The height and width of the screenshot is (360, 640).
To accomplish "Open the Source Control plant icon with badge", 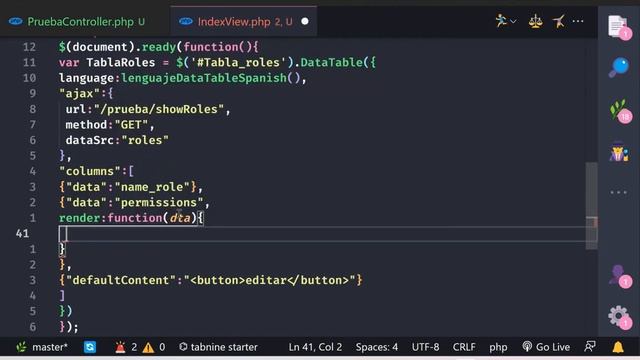I will click(x=620, y=111).
